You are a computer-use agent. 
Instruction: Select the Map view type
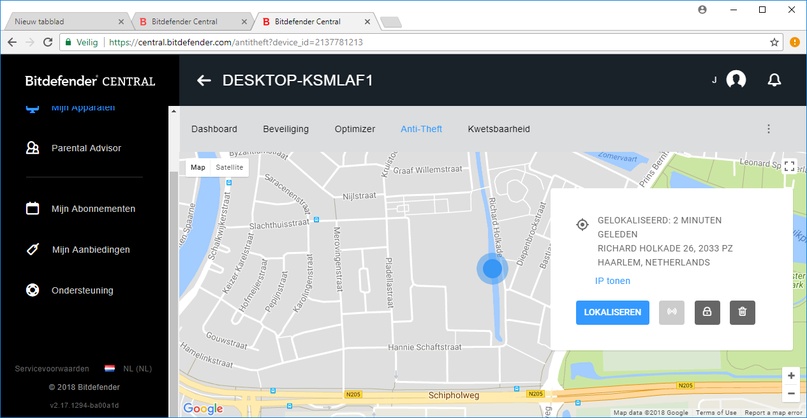tap(198, 167)
